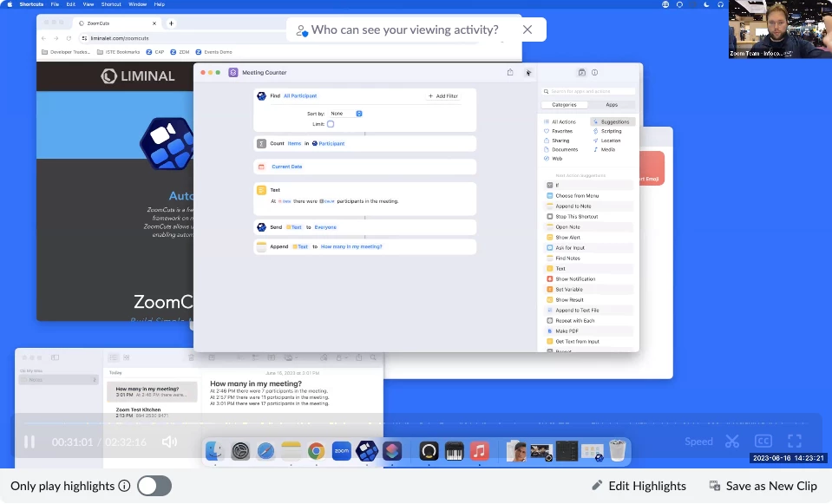Enter fullscreen in video player
Viewport: 832px width, 504px height.
[x=795, y=442]
